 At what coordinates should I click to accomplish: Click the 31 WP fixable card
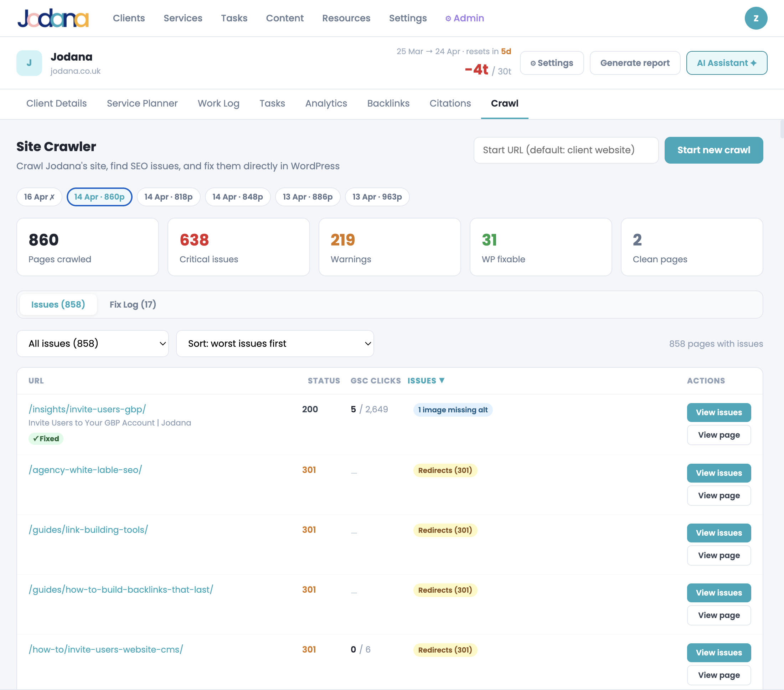[541, 247]
